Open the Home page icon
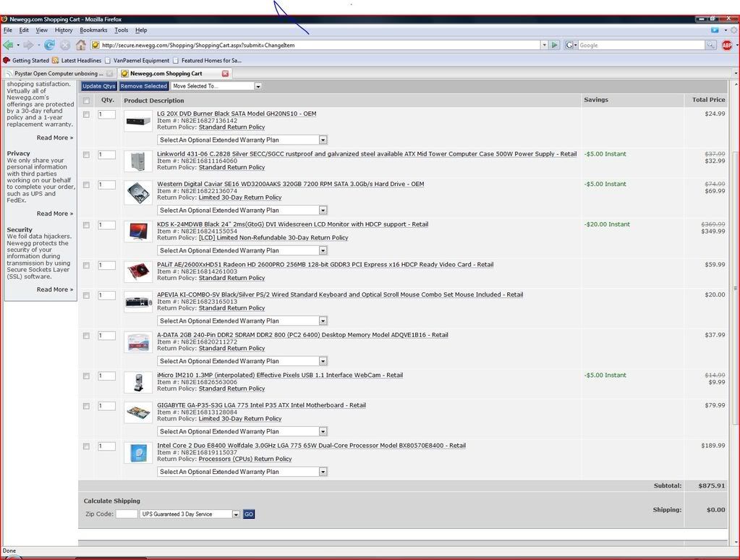Screen dimensions: 740x560 pyautogui.click(x=81, y=45)
